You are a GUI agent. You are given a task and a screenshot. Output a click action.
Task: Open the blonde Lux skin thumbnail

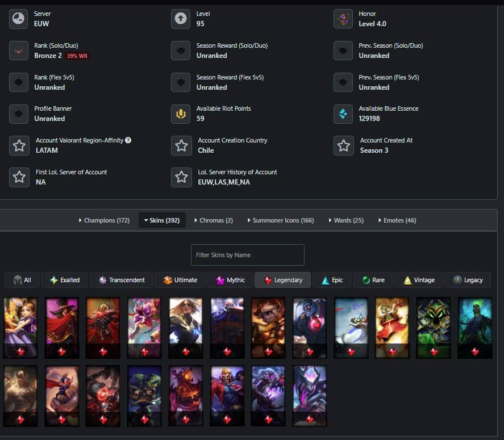coord(186,328)
